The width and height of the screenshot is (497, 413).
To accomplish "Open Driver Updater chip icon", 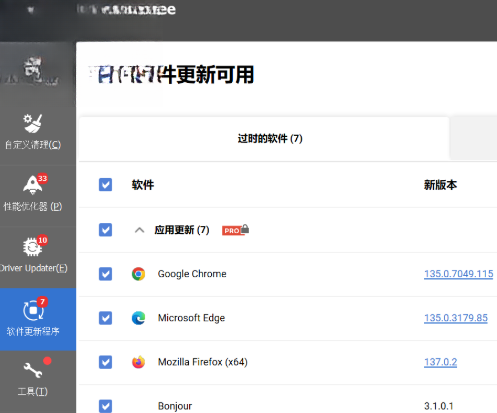I will coord(33,246).
